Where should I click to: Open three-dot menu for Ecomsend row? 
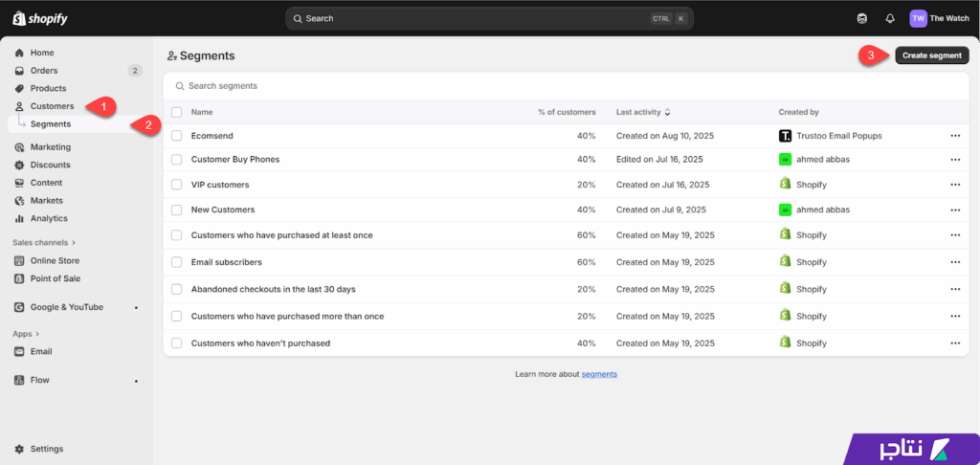pyautogui.click(x=955, y=136)
